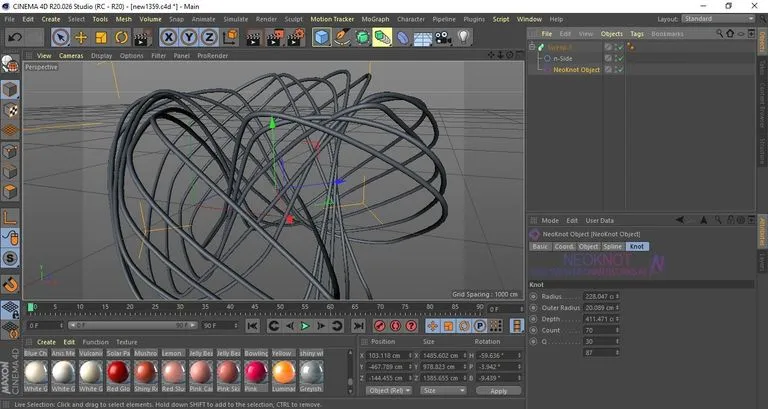Toggle the Enable Axis icon
The image size is (768, 409).
tap(10, 217)
